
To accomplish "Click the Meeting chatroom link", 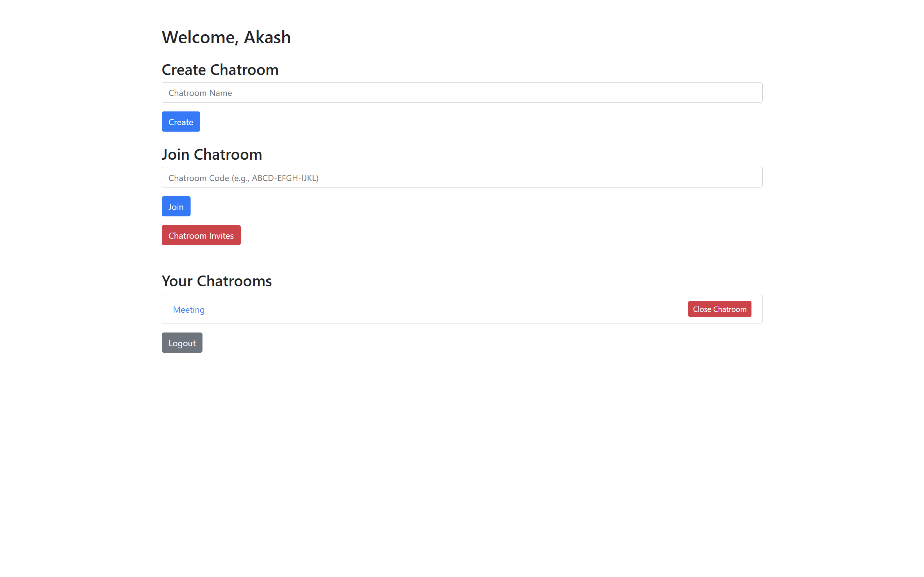I will point(188,309).
